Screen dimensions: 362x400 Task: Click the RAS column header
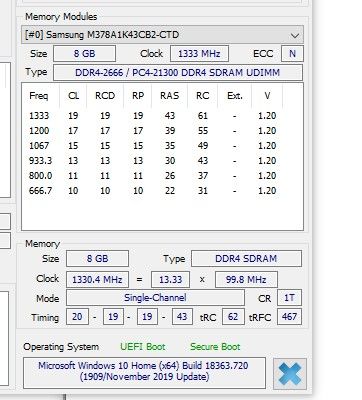coord(169,96)
